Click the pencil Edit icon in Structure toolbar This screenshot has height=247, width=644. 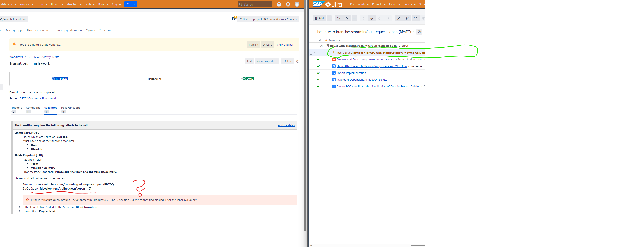[x=399, y=18]
